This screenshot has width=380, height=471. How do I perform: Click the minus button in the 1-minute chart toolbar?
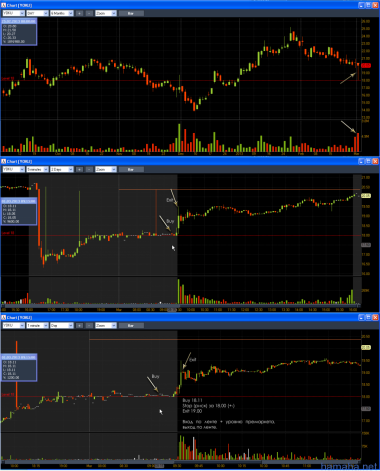pyautogui.click(x=89, y=325)
